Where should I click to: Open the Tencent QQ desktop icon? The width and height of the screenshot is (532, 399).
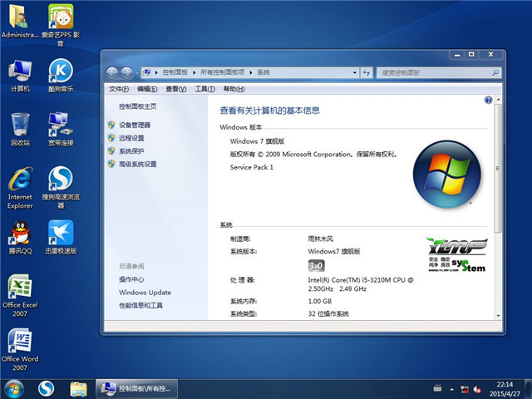[x=20, y=238]
